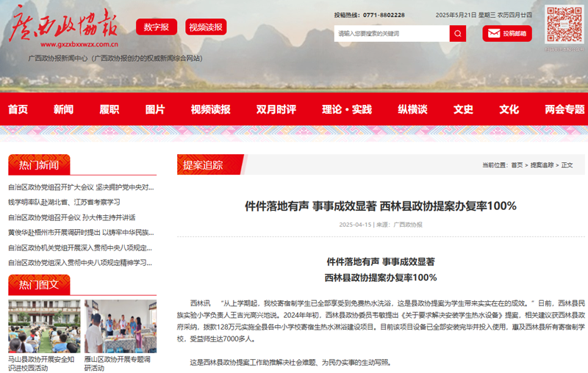The image size is (588, 373).
Task: Click the article date 2025-04-15
Action: click(355, 225)
